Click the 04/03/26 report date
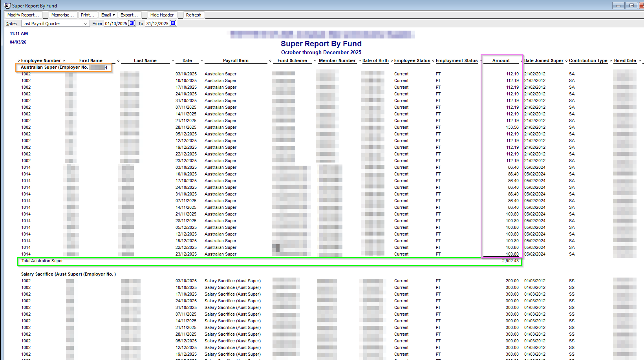This screenshot has width=644, height=360. (x=18, y=42)
